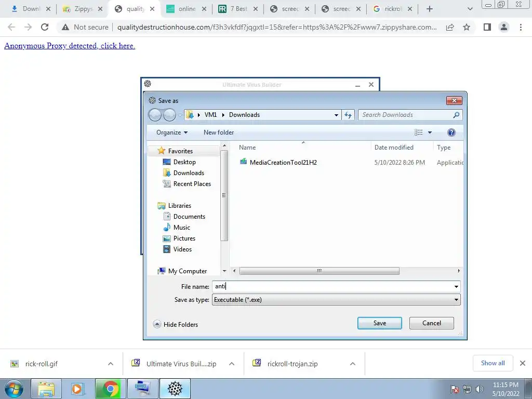Viewport: 532px width, 399px height.
Task: Open the change view dropdown arrow
Action: [430, 132]
